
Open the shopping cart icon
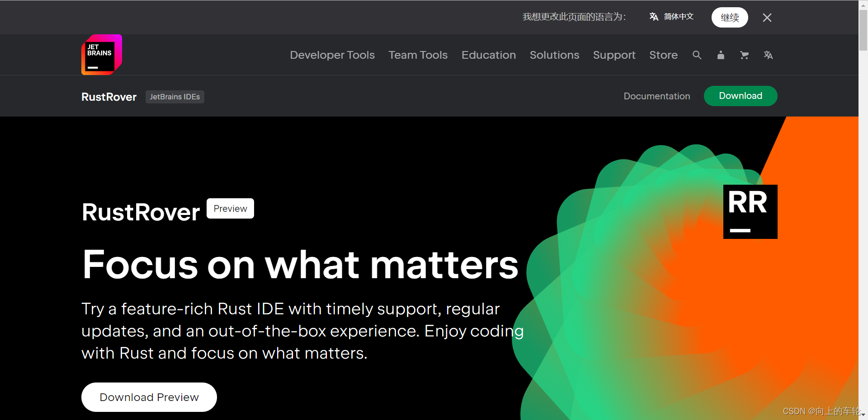[744, 55]
